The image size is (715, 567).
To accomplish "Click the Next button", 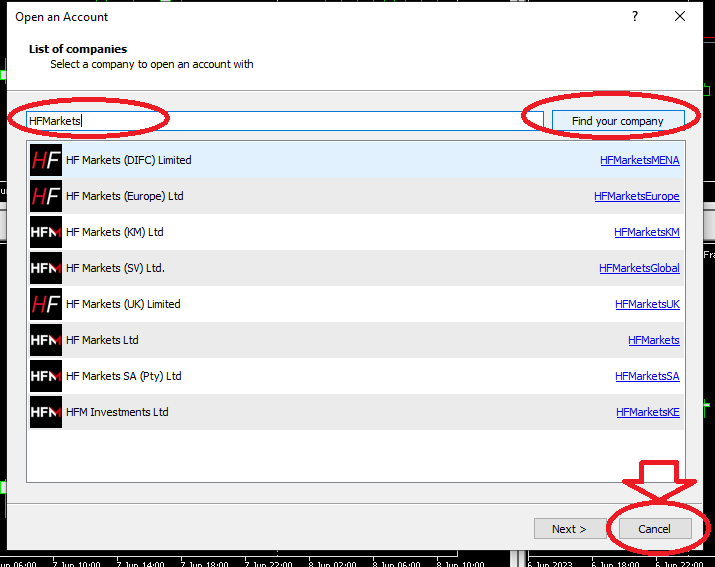I will click(x=570, y=529).
